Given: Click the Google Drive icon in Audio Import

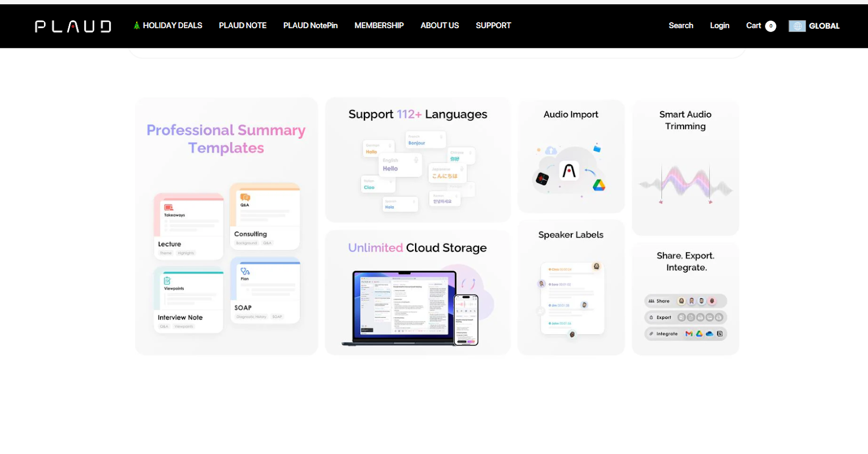Looking at the screenshot, I should pos(599,185).
